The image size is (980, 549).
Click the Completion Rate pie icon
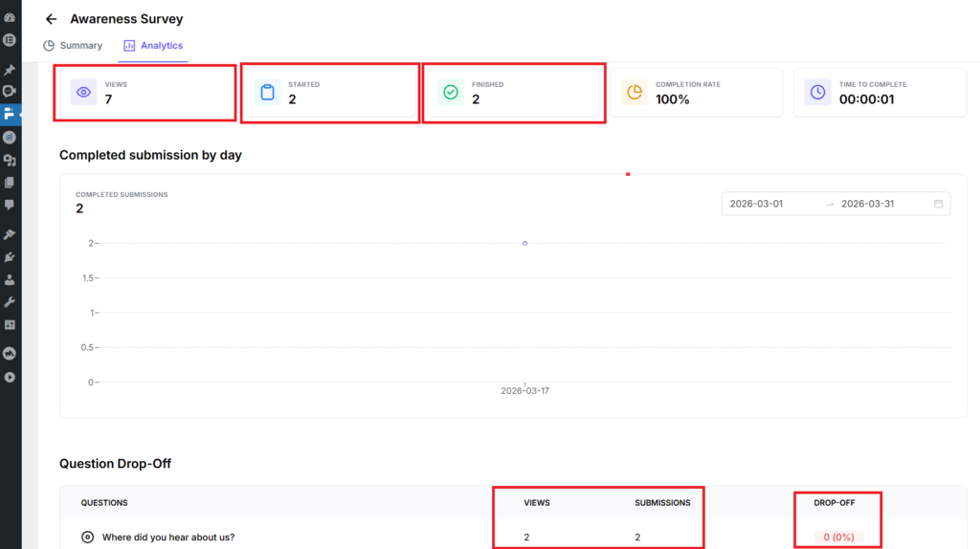pyautogui.click(x=635, y=93)
